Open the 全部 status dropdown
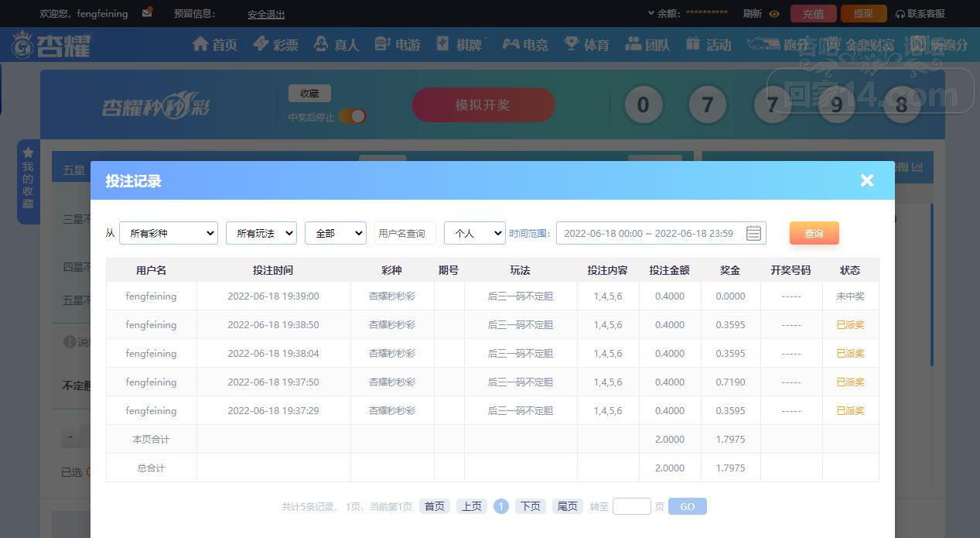 (335, 233)
